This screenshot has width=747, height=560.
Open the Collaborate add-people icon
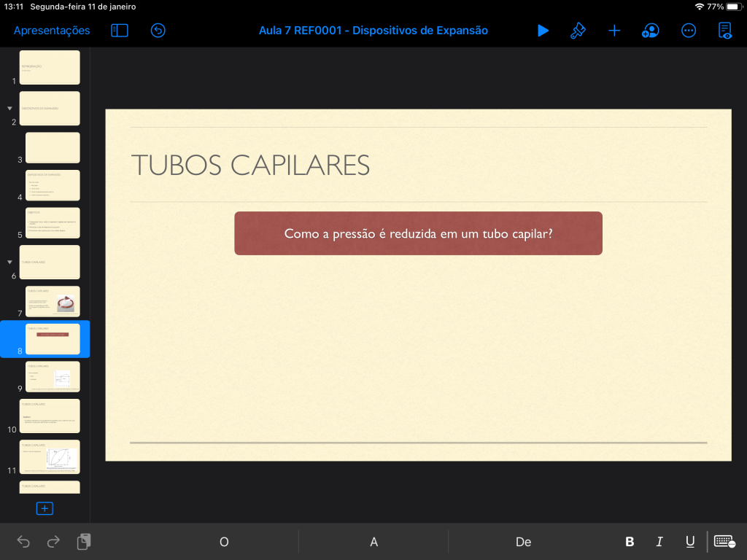point(650,31)
